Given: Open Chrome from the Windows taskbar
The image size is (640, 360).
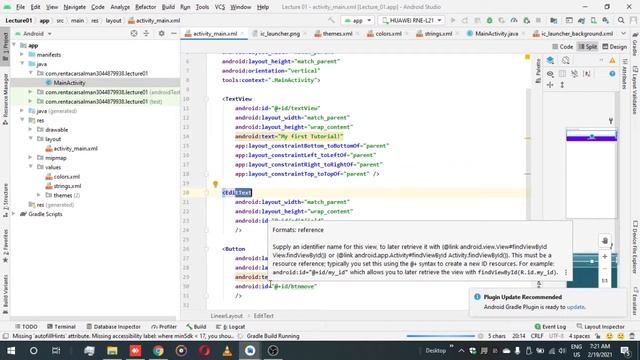Looking at the screenshot, I should pyautogui.click(x=158, y=351).
